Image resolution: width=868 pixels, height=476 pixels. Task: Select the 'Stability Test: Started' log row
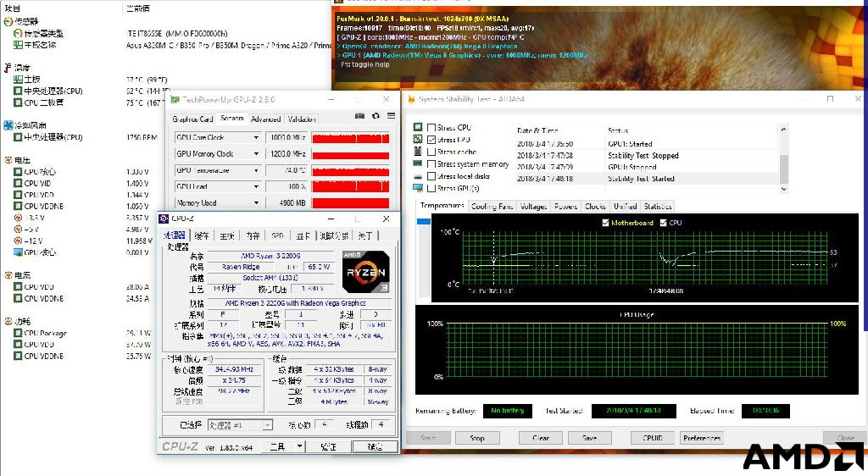(x=647, y=179)
